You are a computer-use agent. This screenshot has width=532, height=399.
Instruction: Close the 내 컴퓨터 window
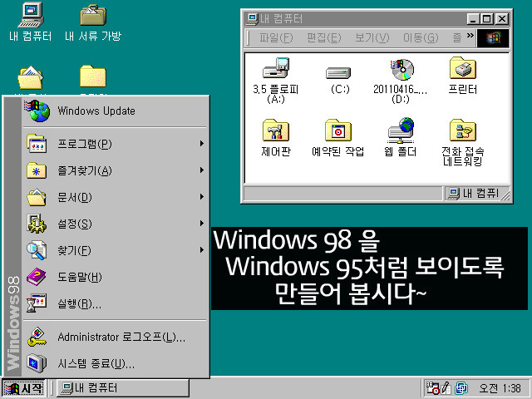tap(501, 18)
